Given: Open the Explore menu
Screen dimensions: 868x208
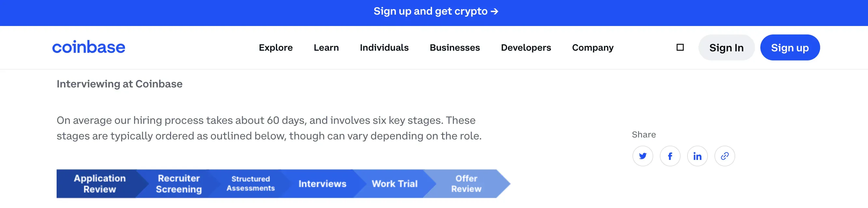Looking at the screenshot, I should (276, 47).
